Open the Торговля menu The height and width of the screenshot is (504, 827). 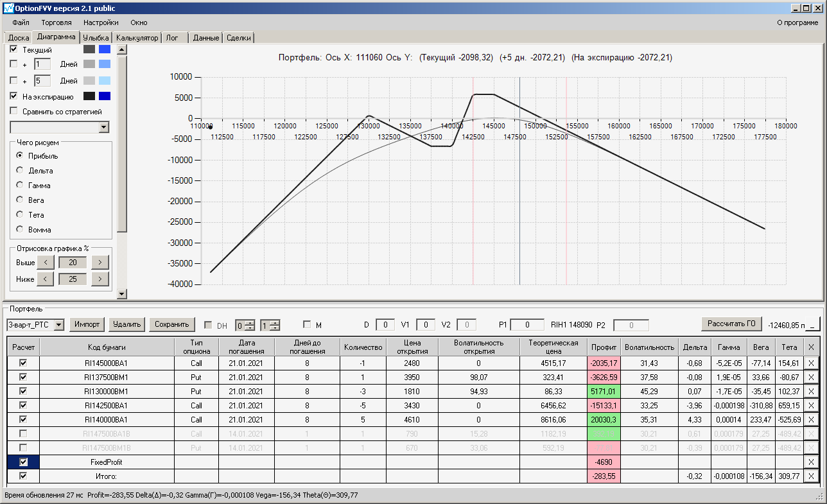[x=57, y=22]
